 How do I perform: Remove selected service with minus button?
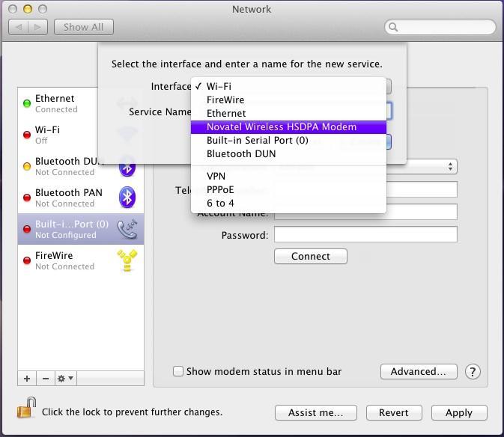[x=45, y=379]
